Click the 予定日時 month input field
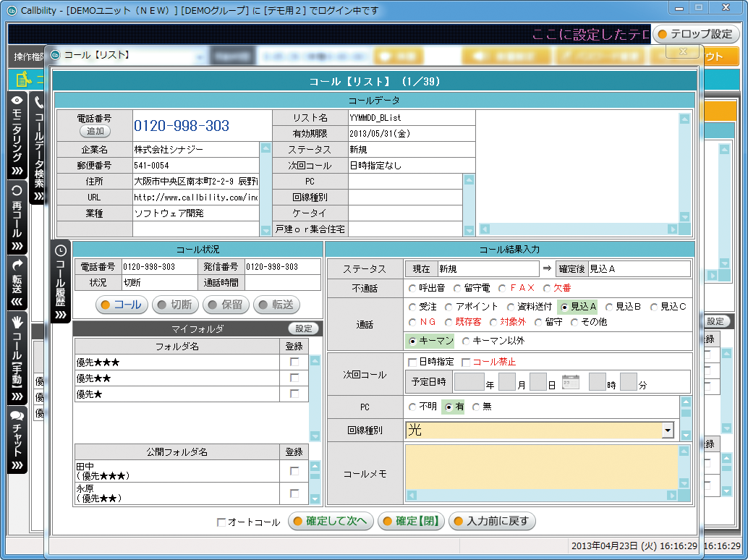 tap(506, 381)
